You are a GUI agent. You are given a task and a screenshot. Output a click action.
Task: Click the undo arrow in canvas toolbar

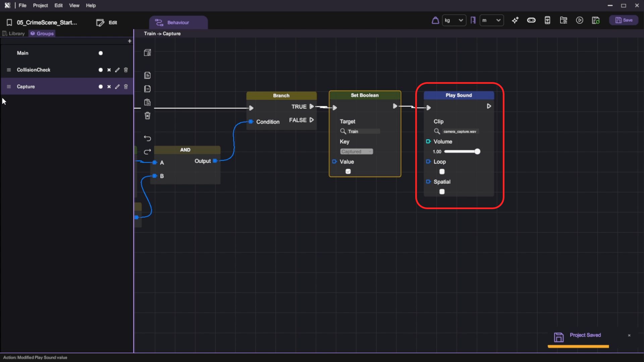tap(147, 138)
